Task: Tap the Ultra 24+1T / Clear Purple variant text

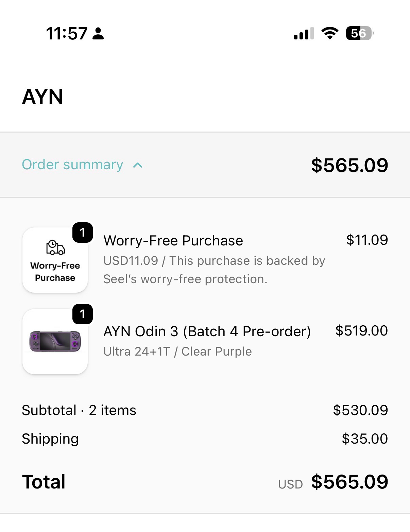Action: (x=177, y=351)
